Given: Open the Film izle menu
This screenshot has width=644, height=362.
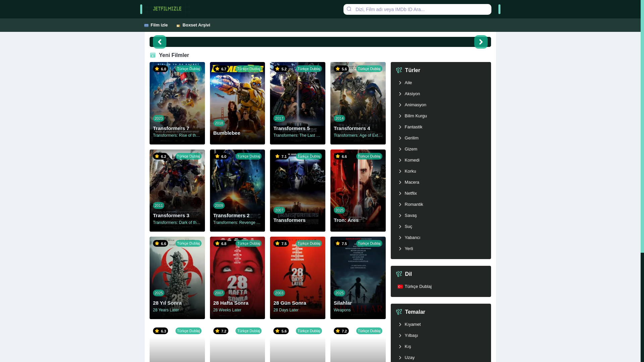Looking at the screenshot, I should 156,25.
